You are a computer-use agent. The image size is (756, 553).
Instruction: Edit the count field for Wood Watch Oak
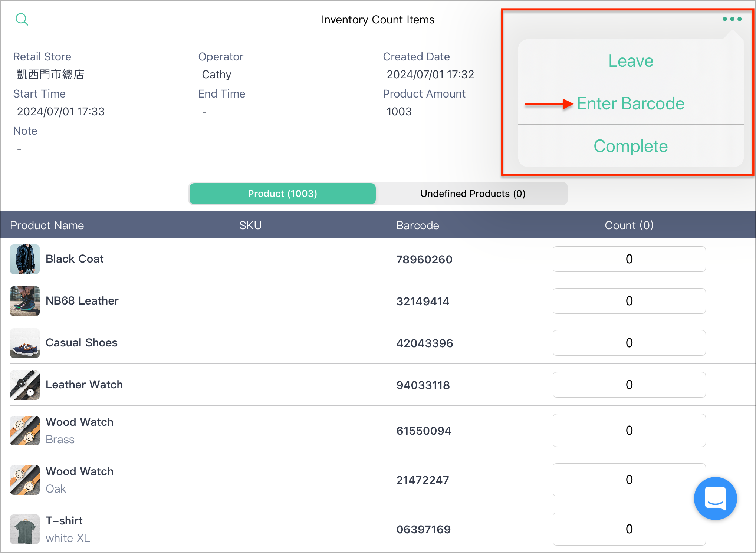pyautogui.click(x=629, y=480)
